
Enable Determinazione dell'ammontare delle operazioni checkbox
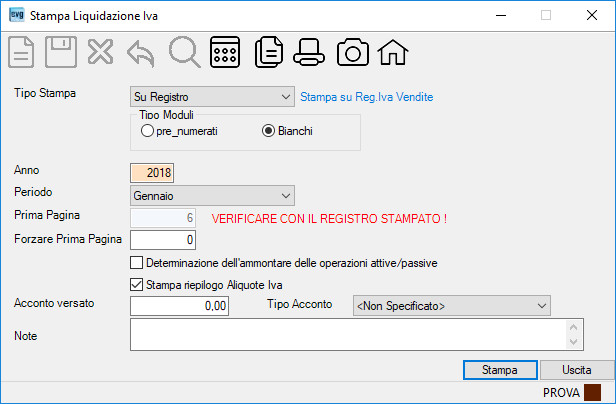point(136,263)
